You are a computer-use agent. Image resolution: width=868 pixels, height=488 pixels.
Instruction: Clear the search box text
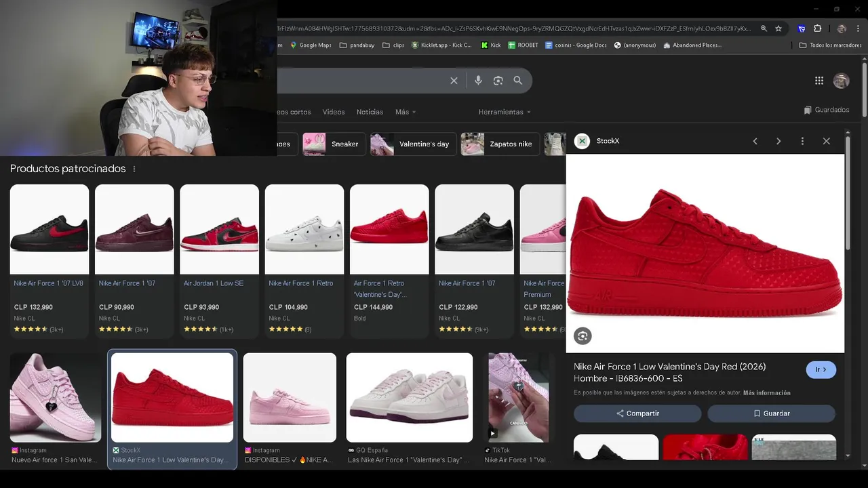(454, 81)
